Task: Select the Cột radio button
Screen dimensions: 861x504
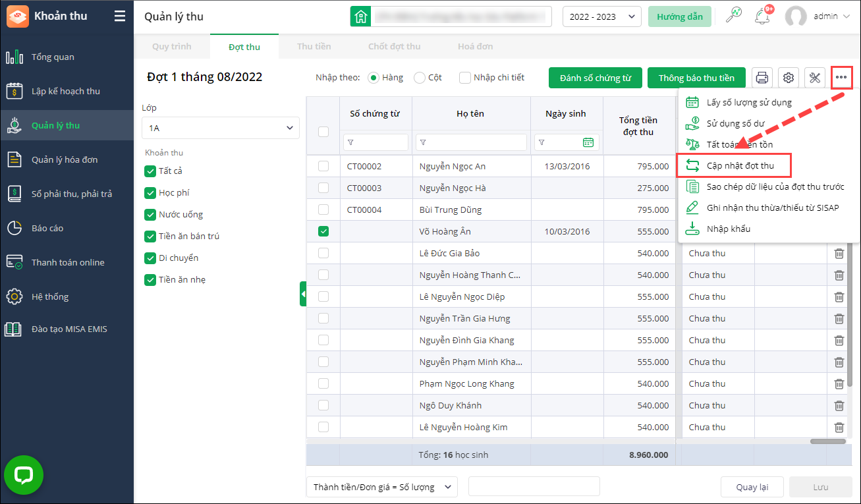Action: 420,78
